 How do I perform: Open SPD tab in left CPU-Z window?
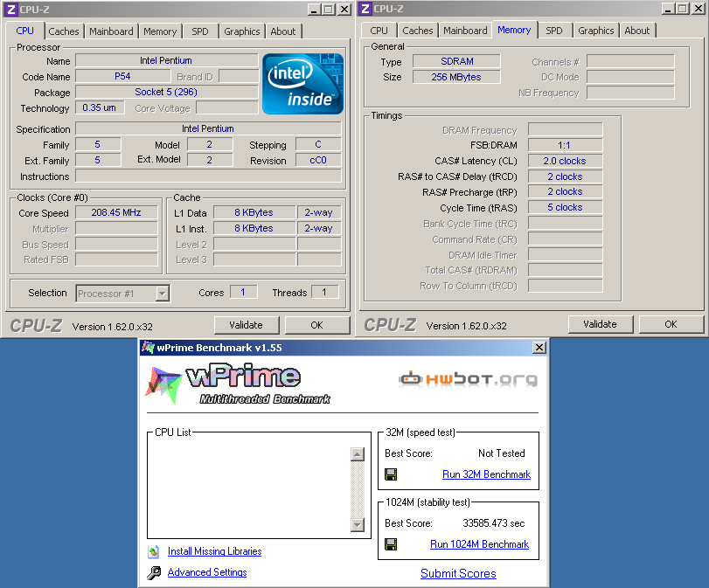pyautogui.click(x=200, y=31)
